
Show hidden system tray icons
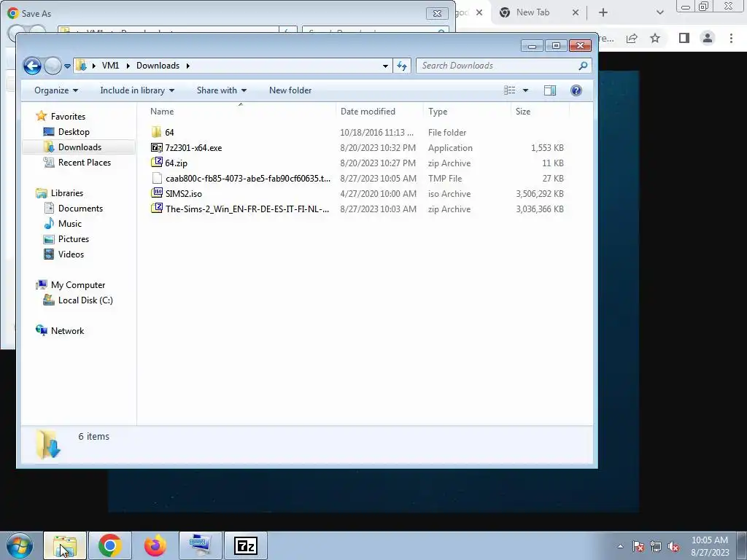620,546
